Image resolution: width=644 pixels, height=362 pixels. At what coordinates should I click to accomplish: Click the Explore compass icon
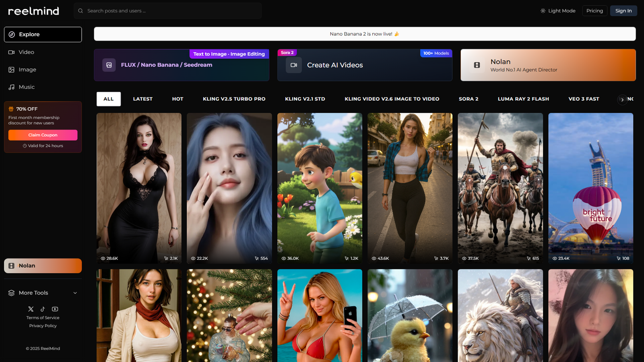[x=11, y=34]
